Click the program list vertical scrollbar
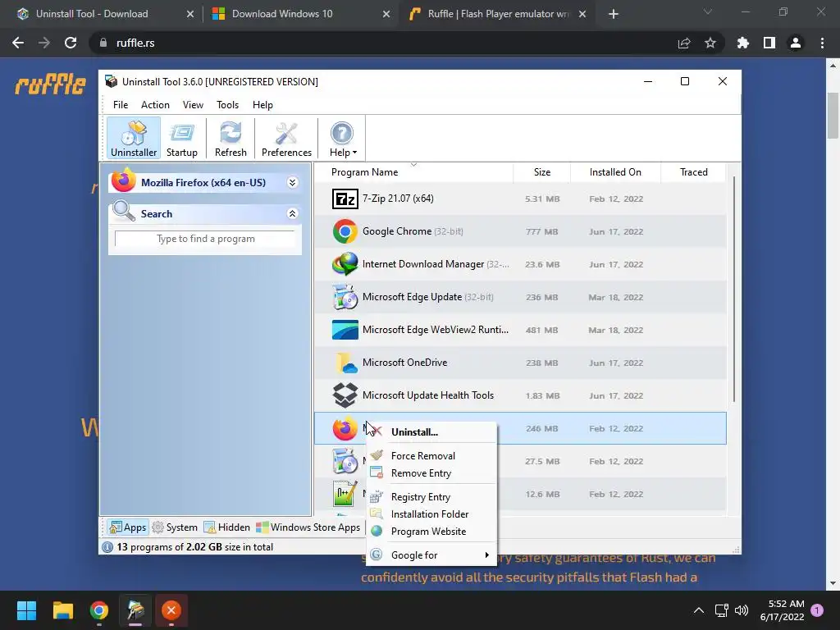 pos(734,290)
